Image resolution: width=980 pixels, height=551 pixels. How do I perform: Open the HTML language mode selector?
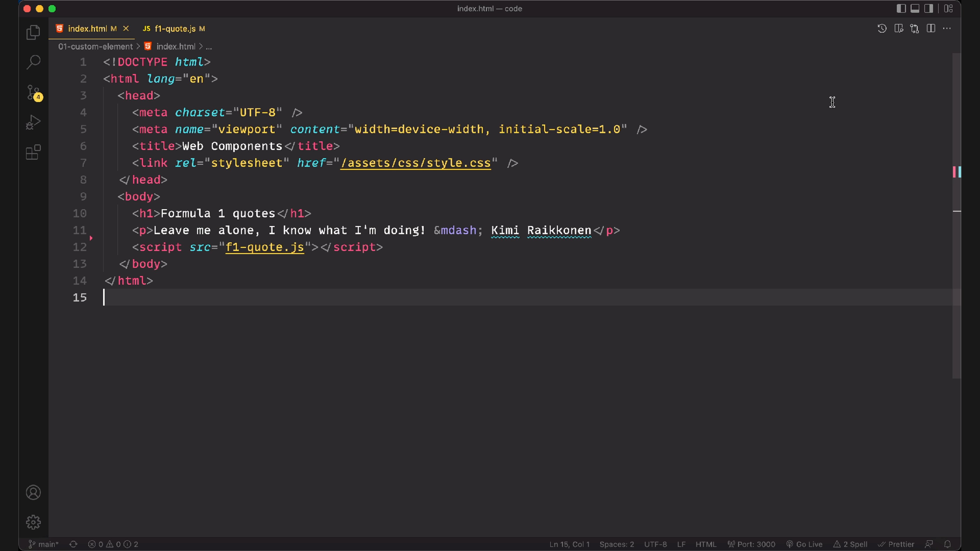click(x=706, y=544)
